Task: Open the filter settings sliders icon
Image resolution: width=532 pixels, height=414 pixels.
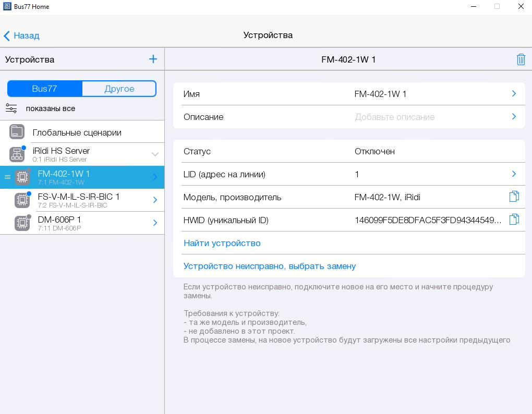Action: pos(11,108)
